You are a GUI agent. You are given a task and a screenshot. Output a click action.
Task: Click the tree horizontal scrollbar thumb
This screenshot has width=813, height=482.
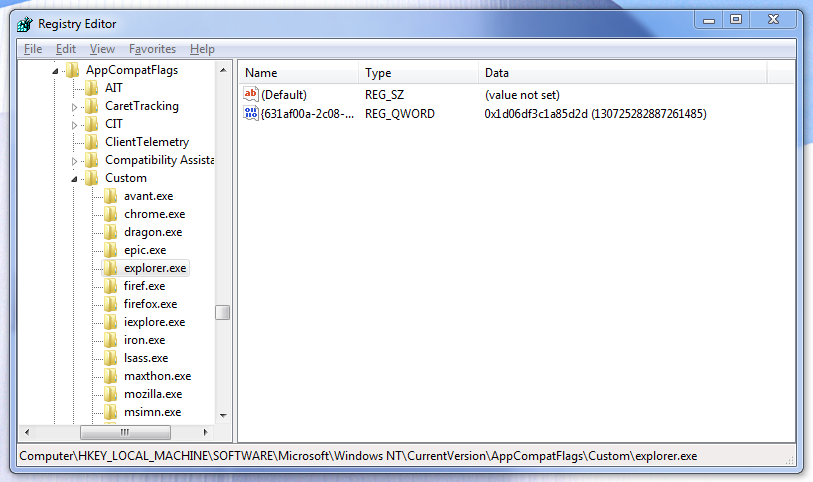click(x=125, y=432)
